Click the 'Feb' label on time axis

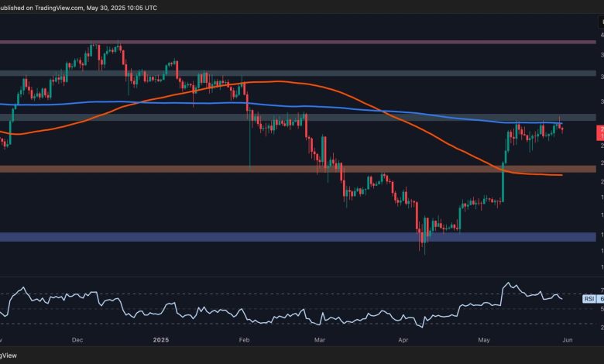pyautogui.click(x=244, y=340)
